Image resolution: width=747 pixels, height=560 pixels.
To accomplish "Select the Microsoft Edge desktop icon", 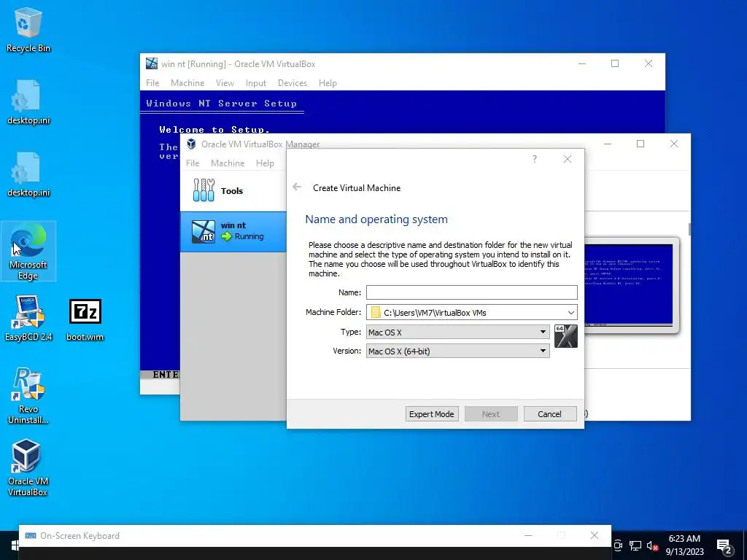I will click(x=28, y=251).
